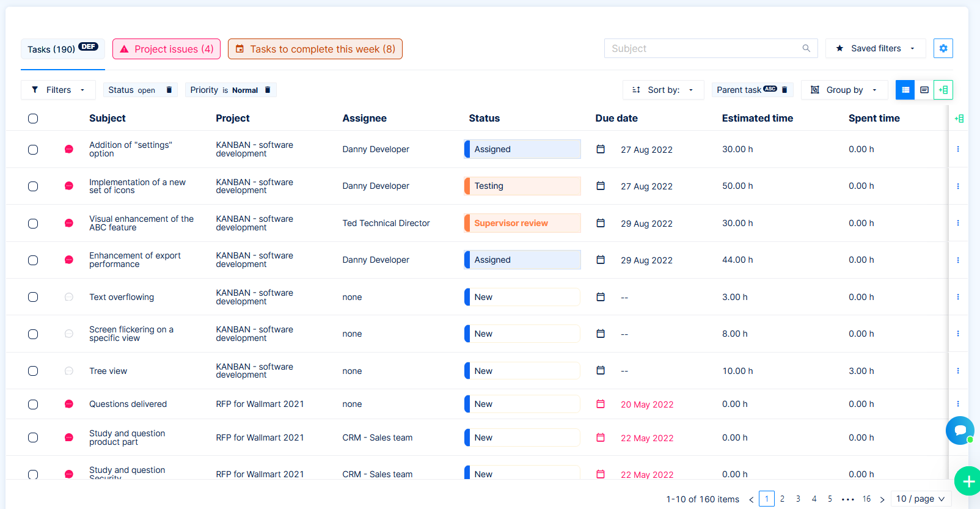Select all tasks with the header checkbox
980x509 pixels.
point(33,119)
